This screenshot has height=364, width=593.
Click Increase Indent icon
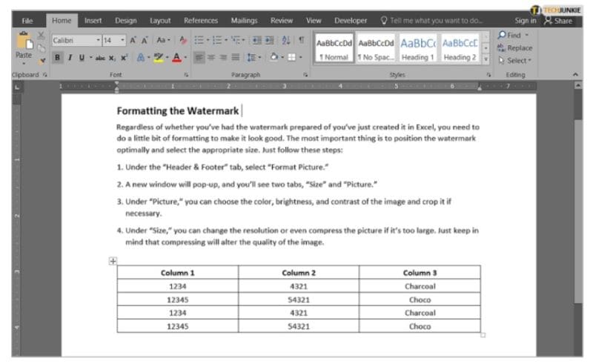(x=269, y=40)
